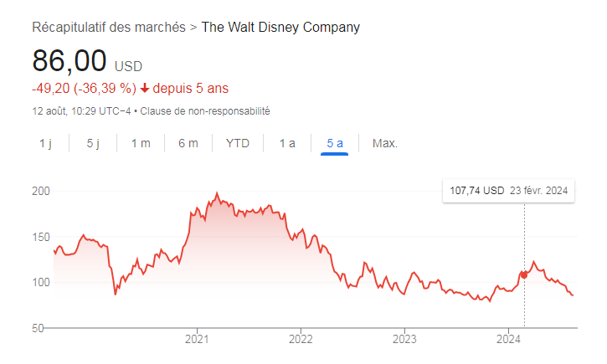Click the red data point marker on chart

coord(525,274)
